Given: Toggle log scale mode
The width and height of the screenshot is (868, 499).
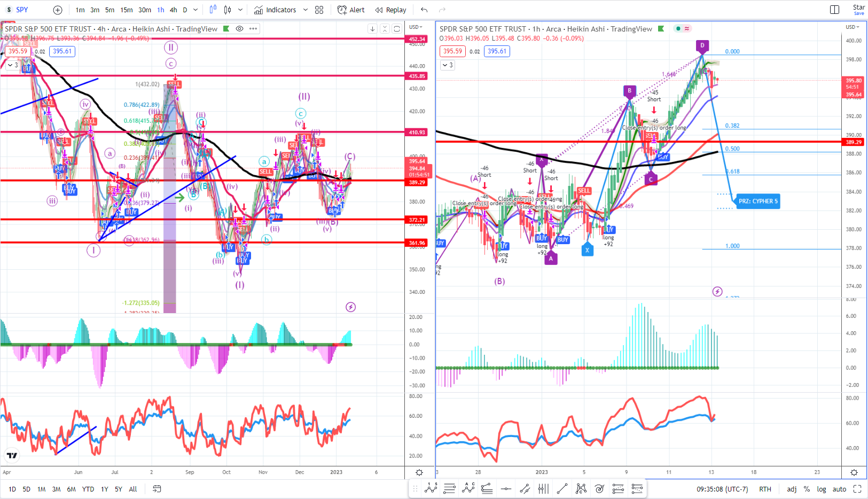Looking at the screenshot, I should coord(822,489).
